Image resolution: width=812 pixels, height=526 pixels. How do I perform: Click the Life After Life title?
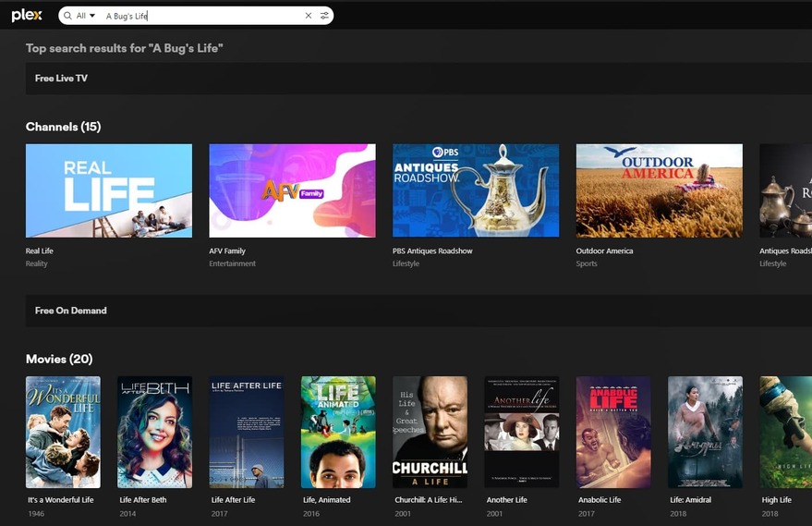tap(233, 500)
